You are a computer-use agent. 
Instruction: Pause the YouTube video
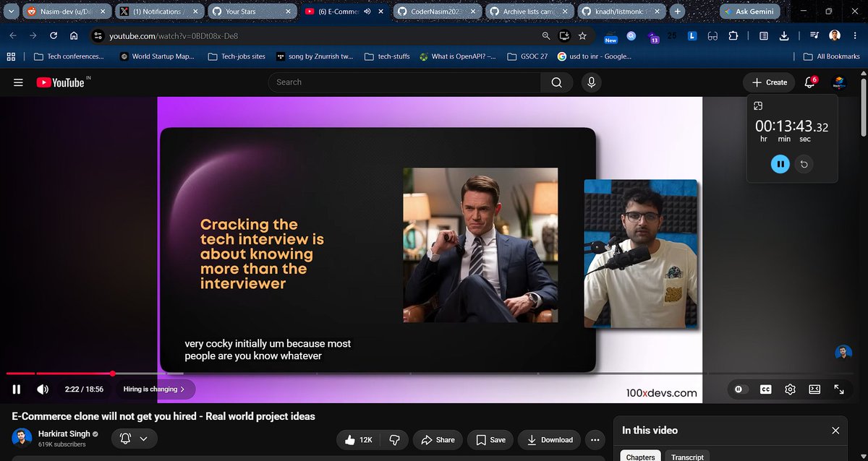[x=16, y=389]
